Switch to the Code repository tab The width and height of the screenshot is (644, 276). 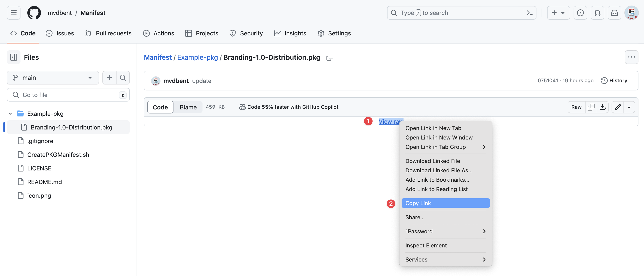23,33
